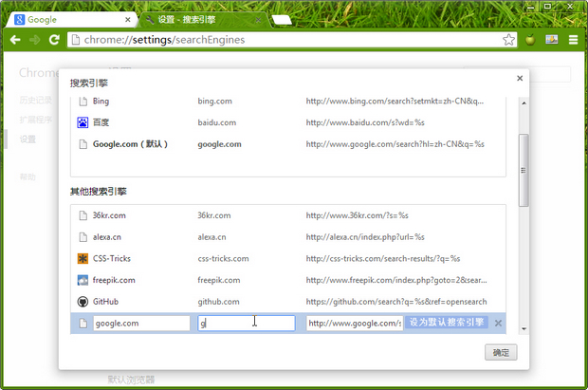Click the css-tricks.com keyword
Viewport: 588px width, 390px height.
tap(223, 259)
